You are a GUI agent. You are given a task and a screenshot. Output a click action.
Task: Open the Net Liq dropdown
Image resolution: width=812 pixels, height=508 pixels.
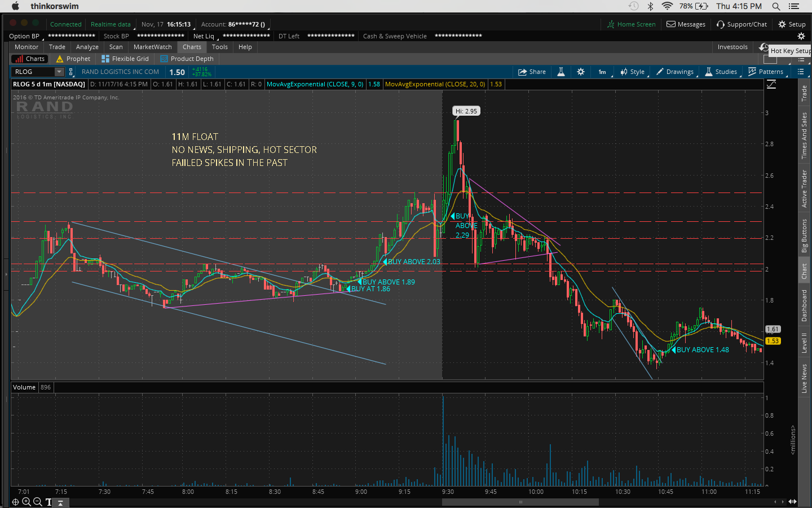pos(205,36)
